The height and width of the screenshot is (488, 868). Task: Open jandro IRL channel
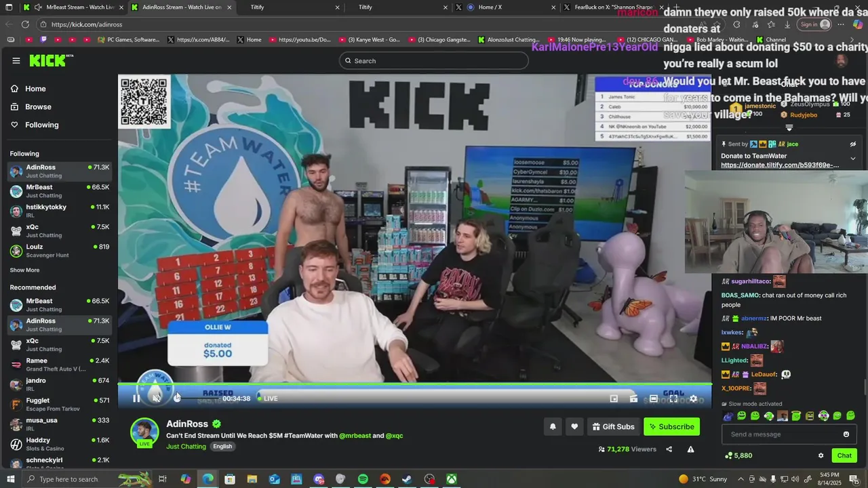60,384
